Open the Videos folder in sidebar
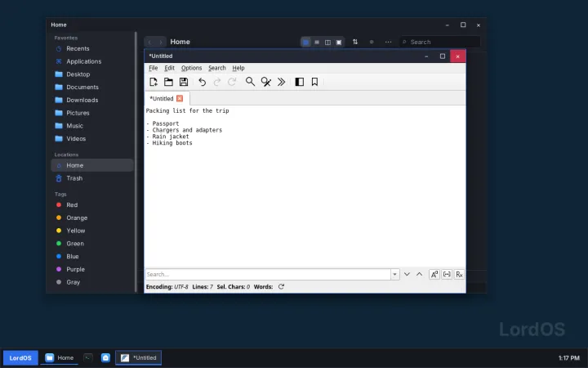 [x=92, y=138]
